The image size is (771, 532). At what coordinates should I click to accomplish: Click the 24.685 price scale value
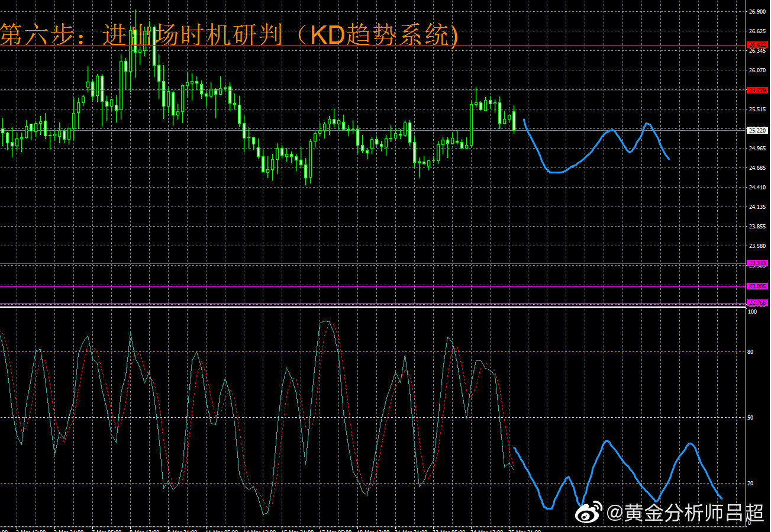[x=757, y=168]
